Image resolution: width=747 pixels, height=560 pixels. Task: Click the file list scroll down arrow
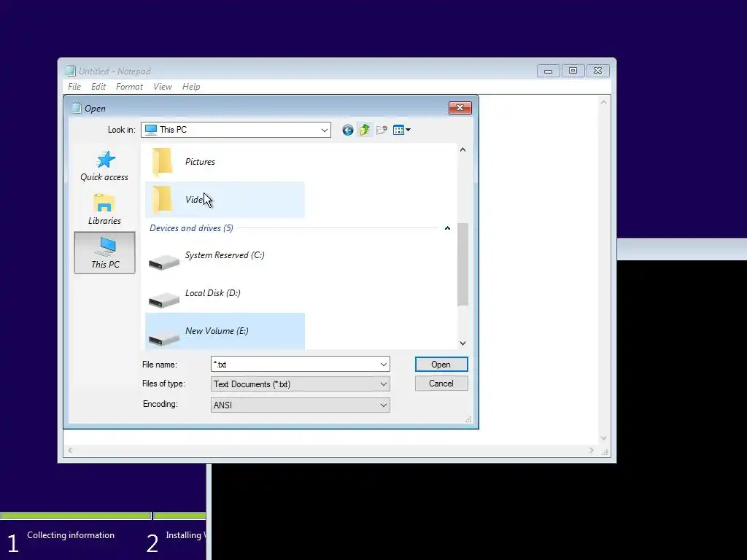click(462, 343)
